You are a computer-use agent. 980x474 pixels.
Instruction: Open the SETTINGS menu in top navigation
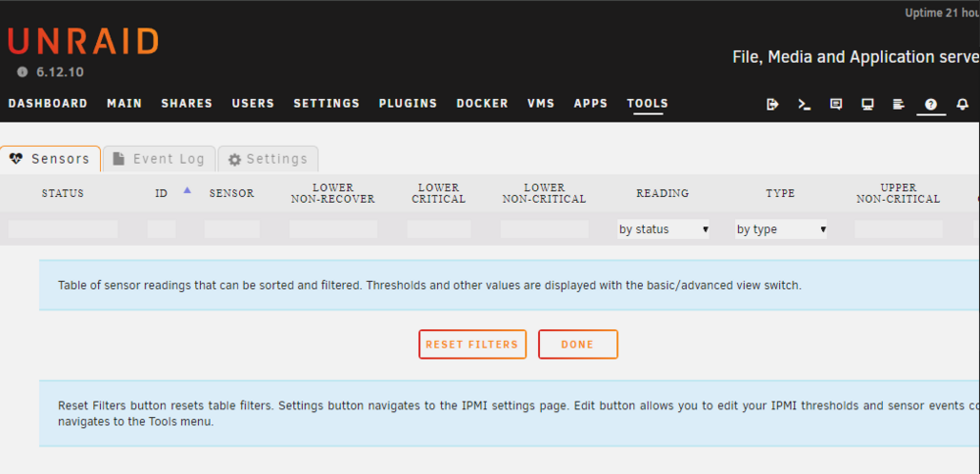coord(327,104)
